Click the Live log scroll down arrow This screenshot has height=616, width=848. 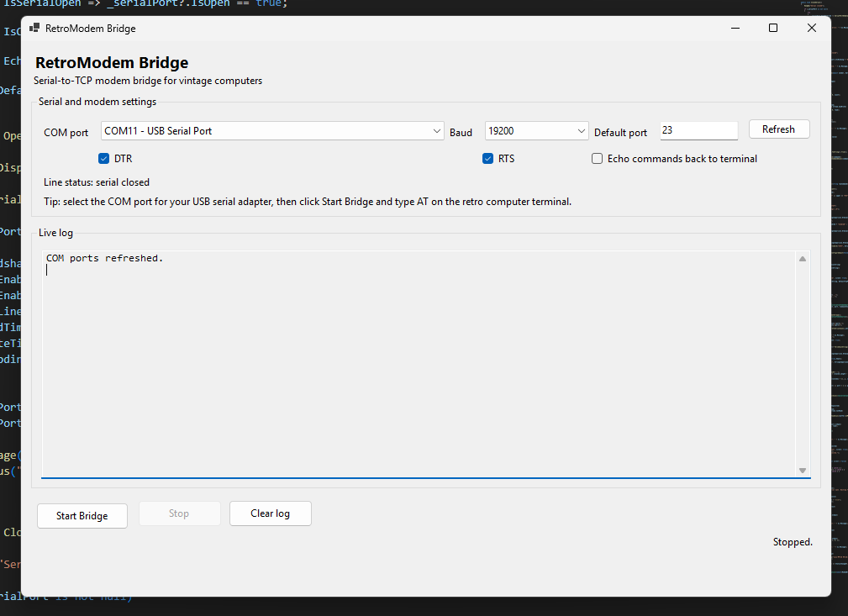(803, 471)
